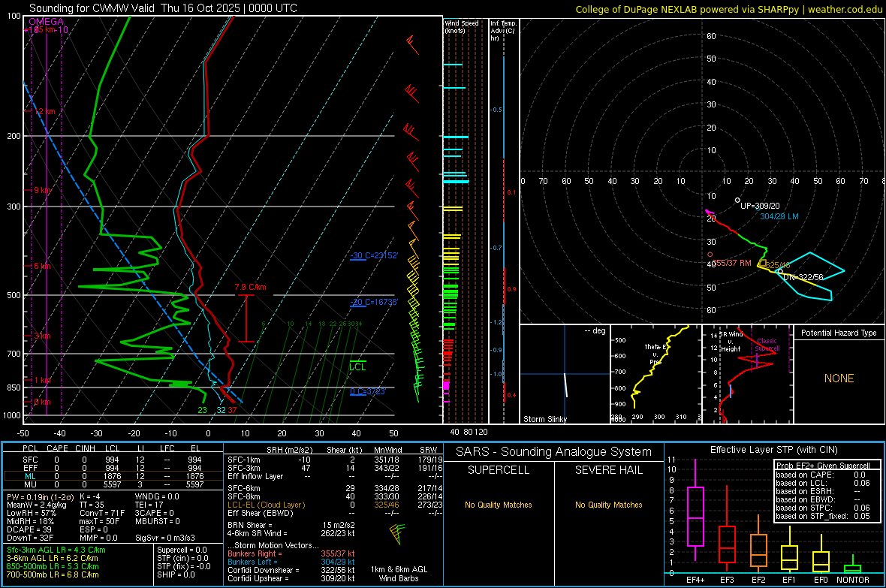Image resolution: width=886 pixels, height=588 pixels.
Task: Click the '850-500mb LR = 5.3 C/km' line
Action: [53, 566]
